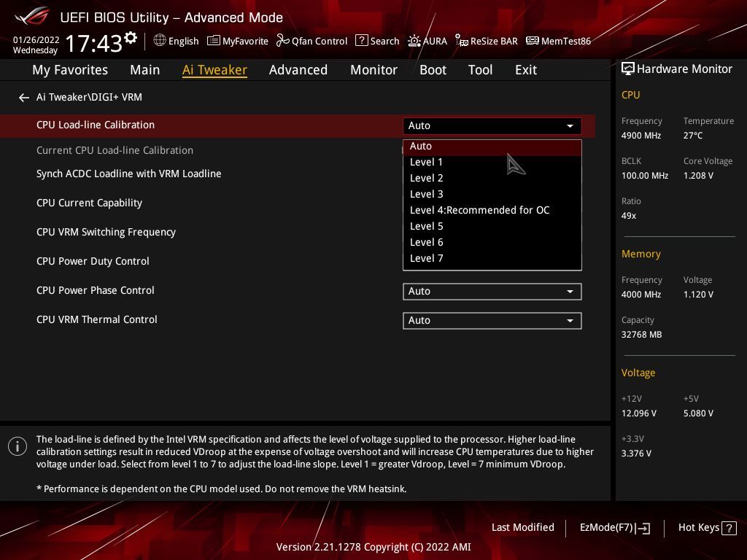
Task: Expand CPU Power Phase Control dropdown
Action: coord(492,292)
